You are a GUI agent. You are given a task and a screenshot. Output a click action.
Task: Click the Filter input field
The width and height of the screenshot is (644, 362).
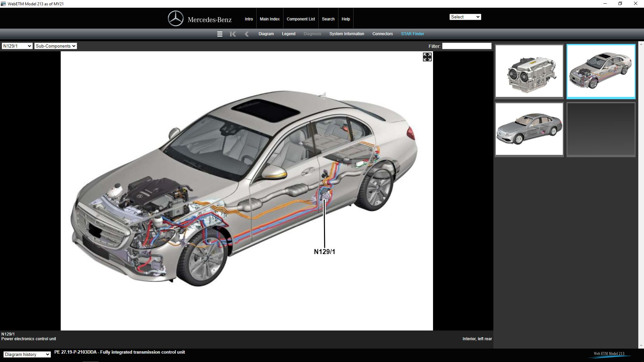(467, 46)
